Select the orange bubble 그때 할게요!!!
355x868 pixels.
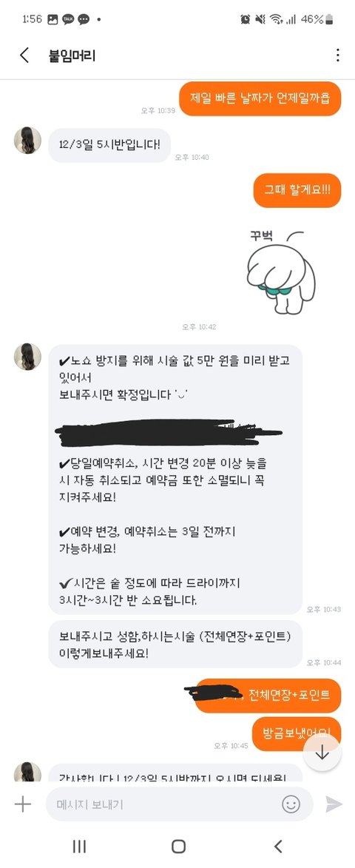(297, 190)
